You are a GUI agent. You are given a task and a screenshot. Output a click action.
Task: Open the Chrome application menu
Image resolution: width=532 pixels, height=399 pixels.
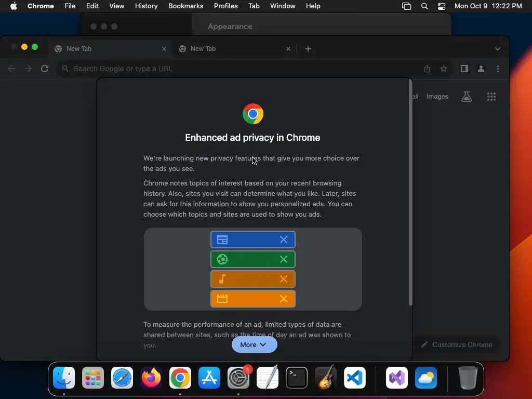pyautogui.click(x=41, y=6)
